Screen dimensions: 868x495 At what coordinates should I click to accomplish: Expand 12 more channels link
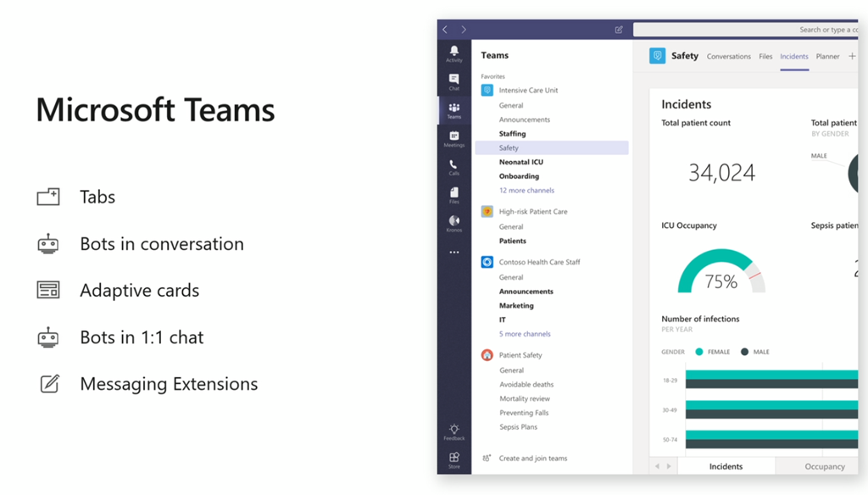pyautogui.click(x=526, y=190)
